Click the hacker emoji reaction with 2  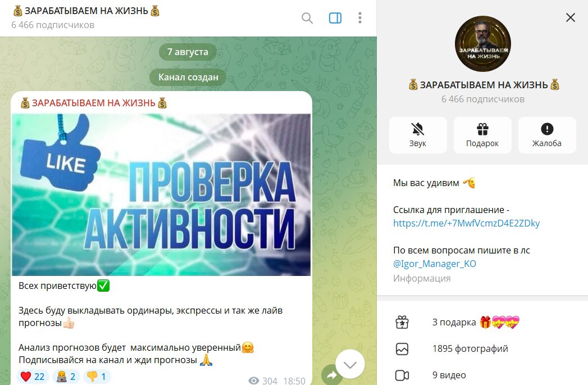66,377
